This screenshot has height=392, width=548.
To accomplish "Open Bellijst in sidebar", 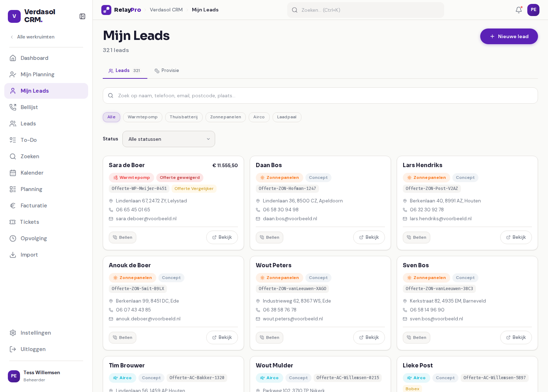I will tap(46, 107).
